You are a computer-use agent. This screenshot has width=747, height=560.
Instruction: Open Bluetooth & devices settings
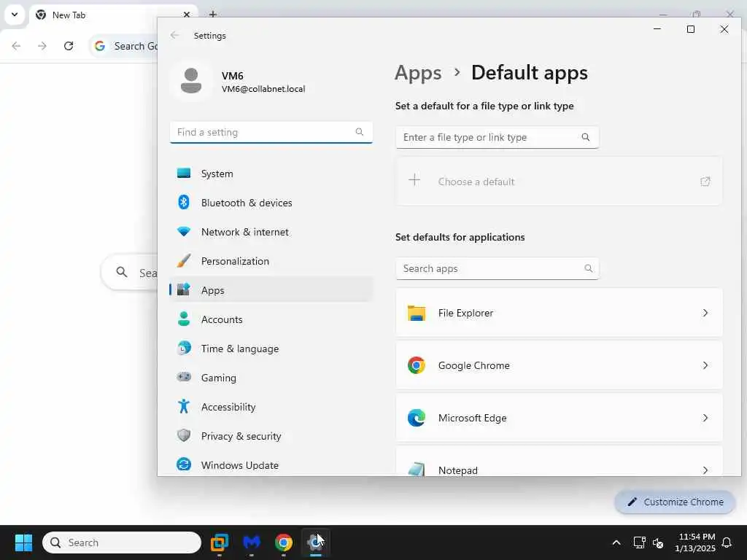click(x=271, y=203)
